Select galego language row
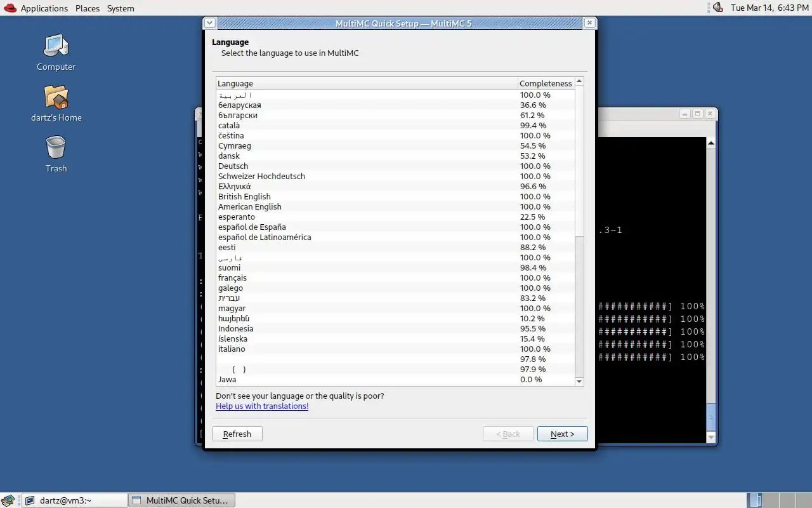The width and height of the screenshot is (812, 508). coord(395,288)
